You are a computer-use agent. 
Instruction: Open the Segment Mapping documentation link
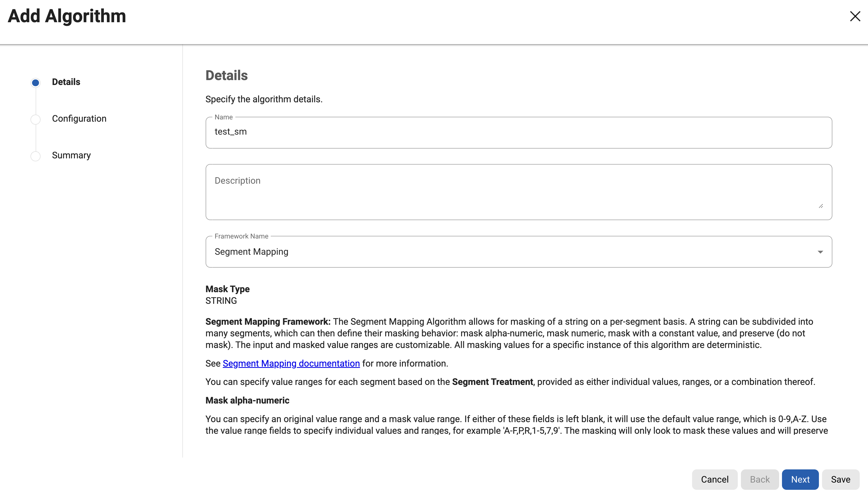[291, 363]
